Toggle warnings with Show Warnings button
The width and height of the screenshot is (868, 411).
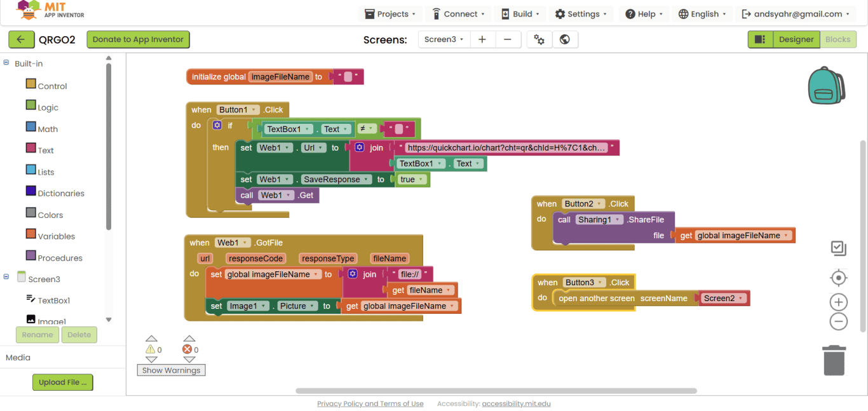click(171, 370)
